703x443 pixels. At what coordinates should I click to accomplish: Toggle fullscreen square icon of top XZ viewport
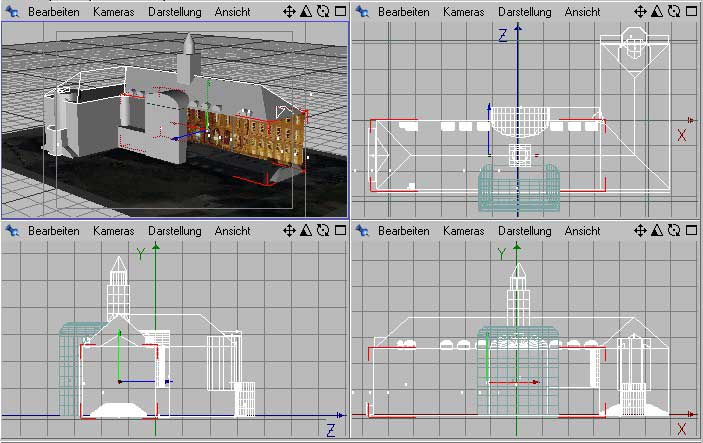pyautogui.click(x=692, y=11)
